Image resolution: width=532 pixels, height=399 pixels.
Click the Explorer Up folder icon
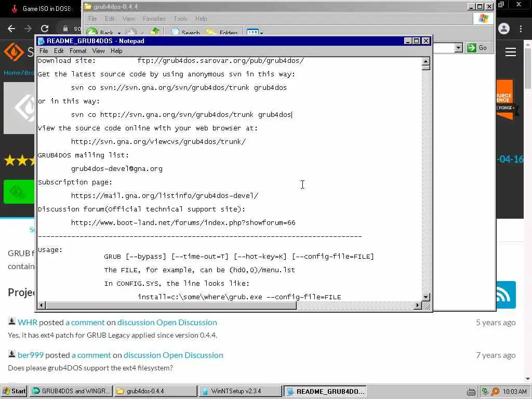[x=155, y=32]
